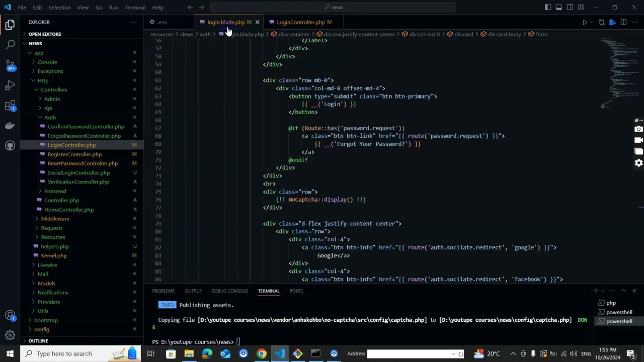
Task: Expand the bootstrap folder
Action: 46,320
